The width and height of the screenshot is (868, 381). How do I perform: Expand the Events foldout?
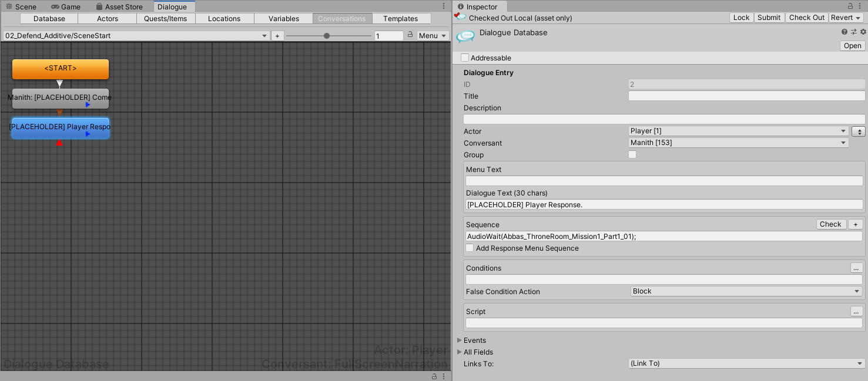pos(460,340)
